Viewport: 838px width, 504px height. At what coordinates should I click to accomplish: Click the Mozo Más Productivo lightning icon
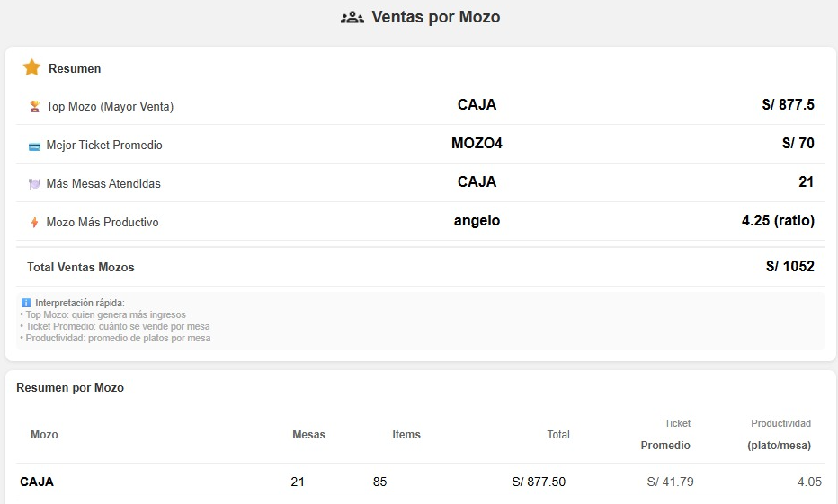pyautogui.click(x=34, y=223)
